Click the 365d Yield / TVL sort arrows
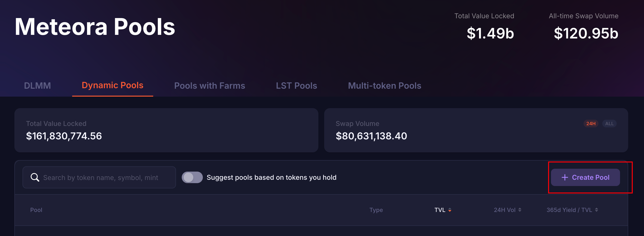The height and width of the screenshot is (236, 644). 597,210
